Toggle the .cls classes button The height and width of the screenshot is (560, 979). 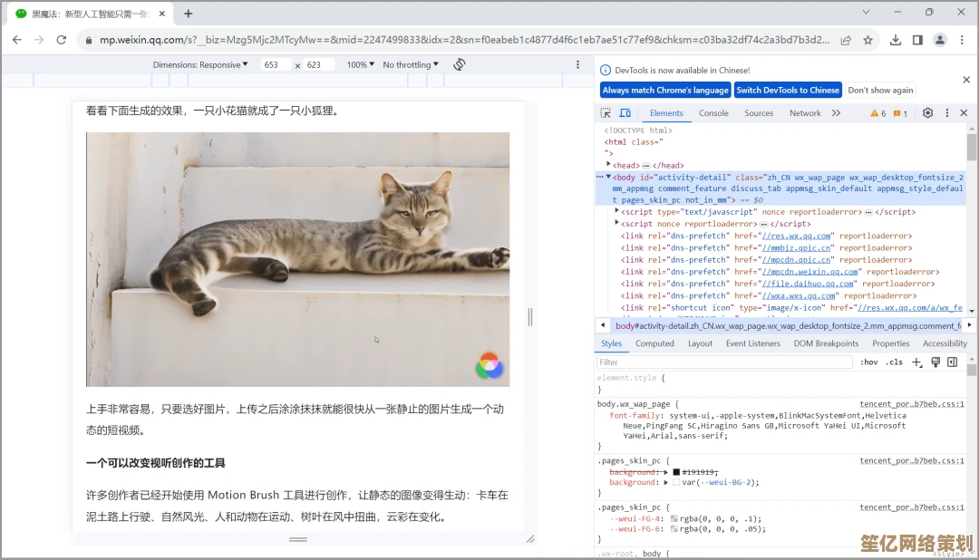894,362
